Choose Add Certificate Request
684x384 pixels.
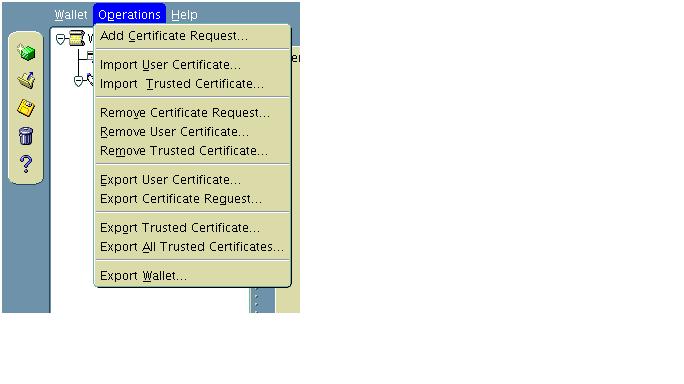tap(192, 36)
